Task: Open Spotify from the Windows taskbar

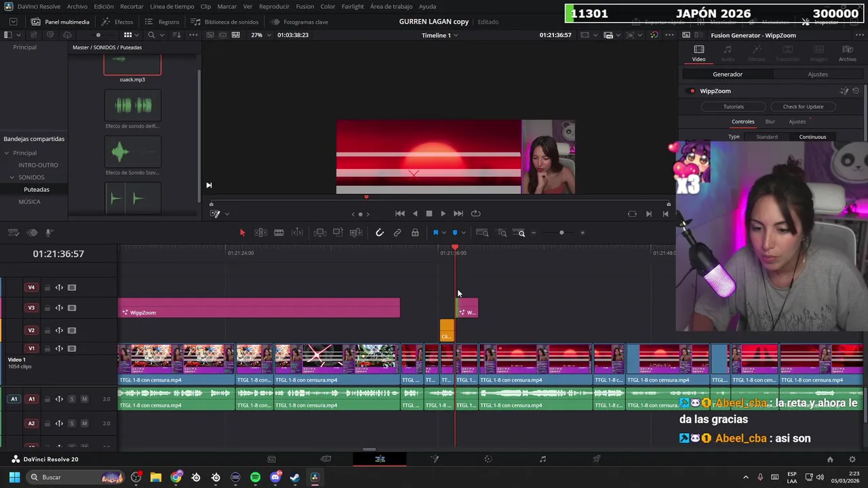Action: pos(255,477)
